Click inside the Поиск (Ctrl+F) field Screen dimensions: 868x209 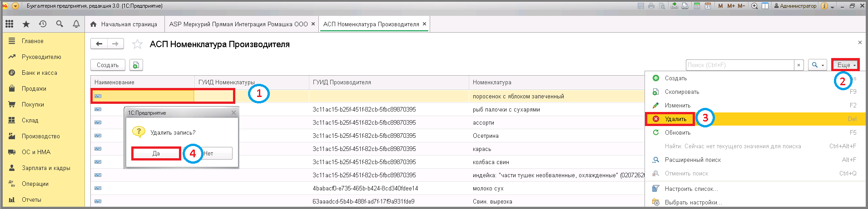click(x=740, y=65)
